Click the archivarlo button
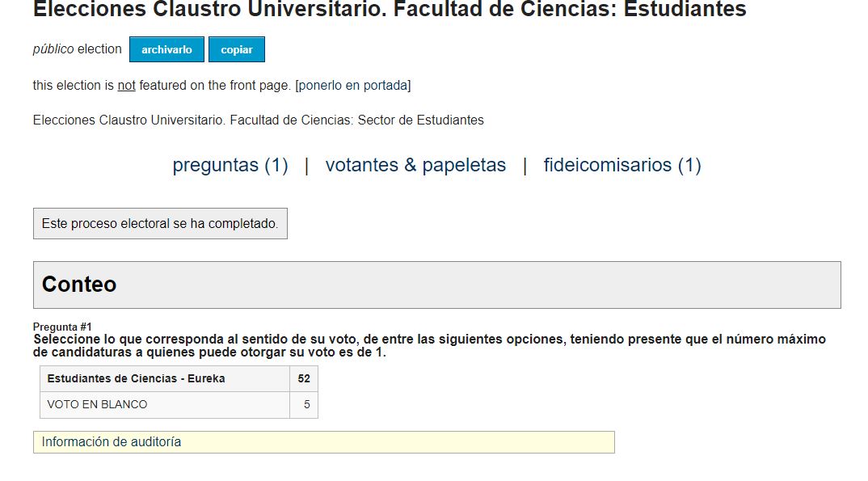868x481 pixels. 166,49
